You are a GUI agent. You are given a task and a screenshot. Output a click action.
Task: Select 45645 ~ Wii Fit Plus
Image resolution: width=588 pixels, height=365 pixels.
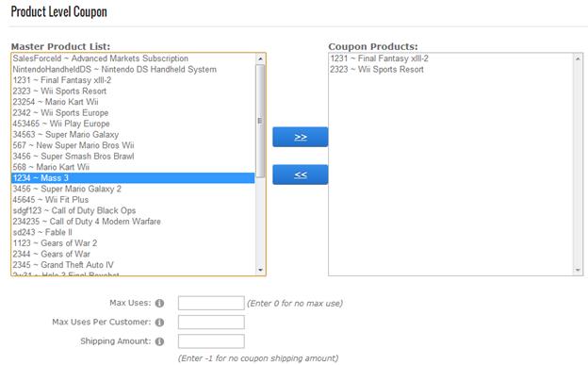(133, 200)
